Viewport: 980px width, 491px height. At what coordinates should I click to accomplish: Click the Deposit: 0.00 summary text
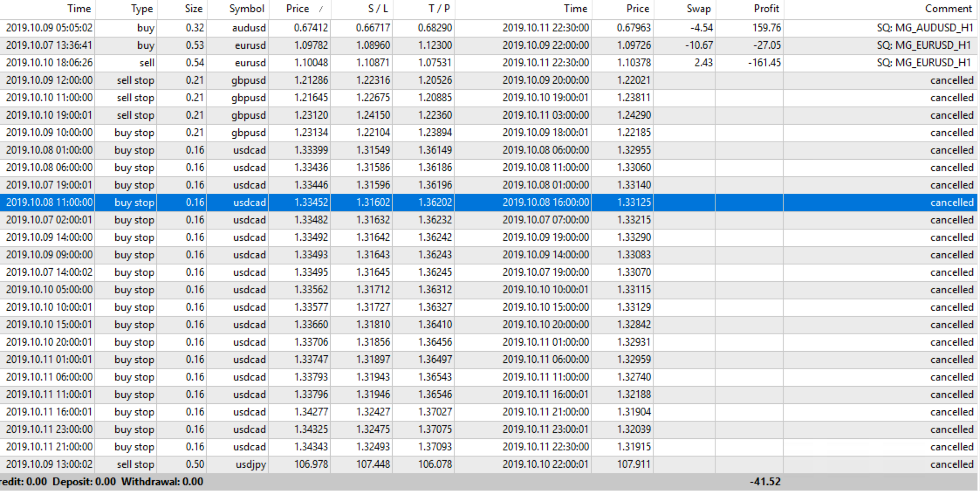coord(84,482)
